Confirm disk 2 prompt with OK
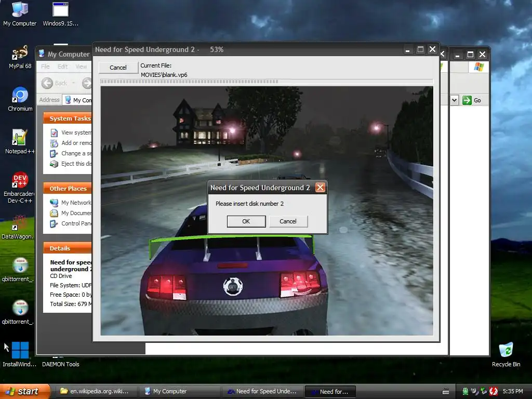Image resolution: width=532 pixels, height=399 pixels. [246, 221]
